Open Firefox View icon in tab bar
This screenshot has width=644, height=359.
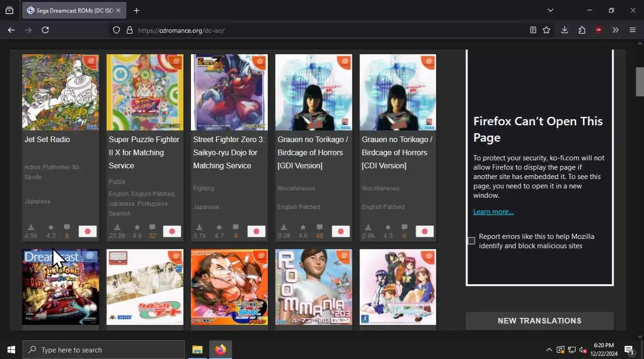[x=9, y=10]
